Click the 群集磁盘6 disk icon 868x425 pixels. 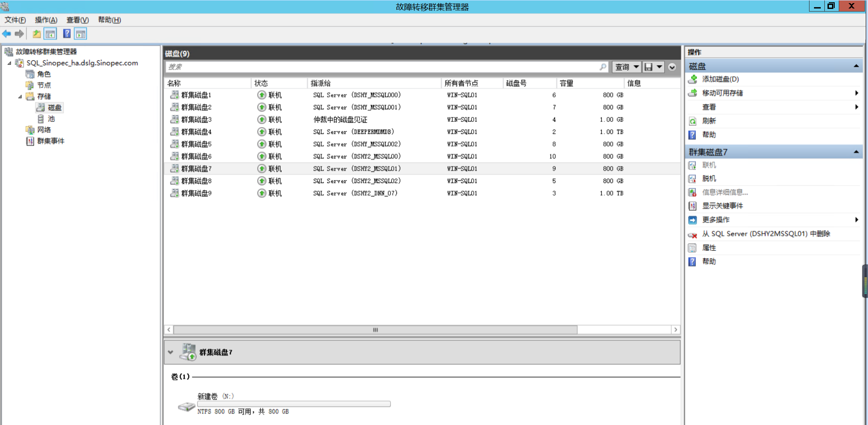tap(174, 156)
